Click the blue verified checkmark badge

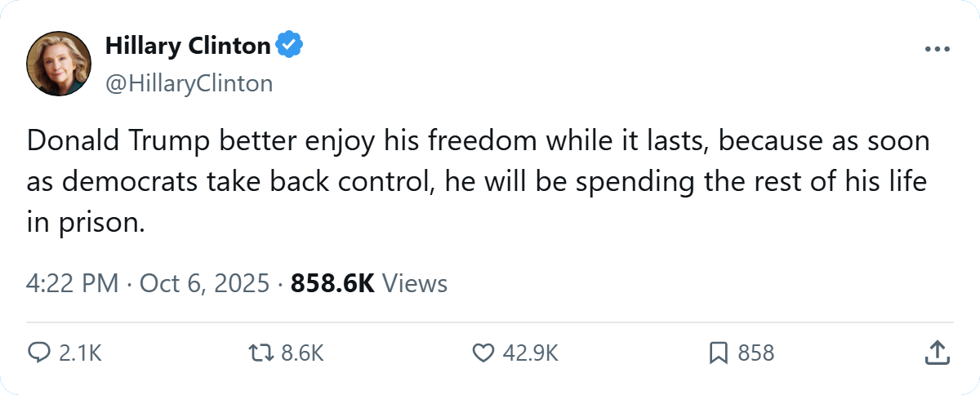(x=289, y=47)
